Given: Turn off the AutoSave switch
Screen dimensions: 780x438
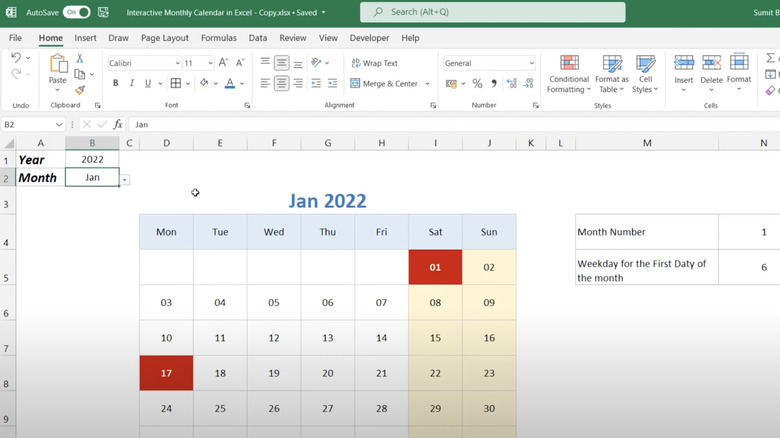Looking at the screenshot, I should [x=76, y=13].
